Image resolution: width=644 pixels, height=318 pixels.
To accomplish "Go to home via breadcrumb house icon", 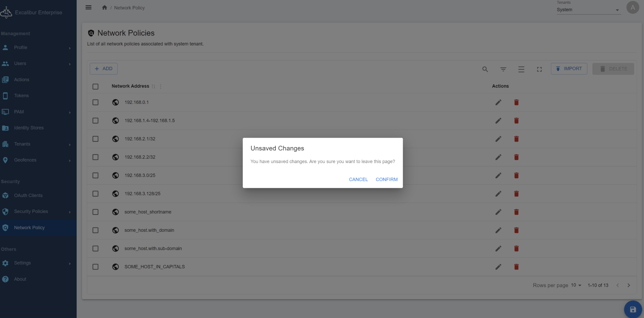I will [x=104, y=8].
